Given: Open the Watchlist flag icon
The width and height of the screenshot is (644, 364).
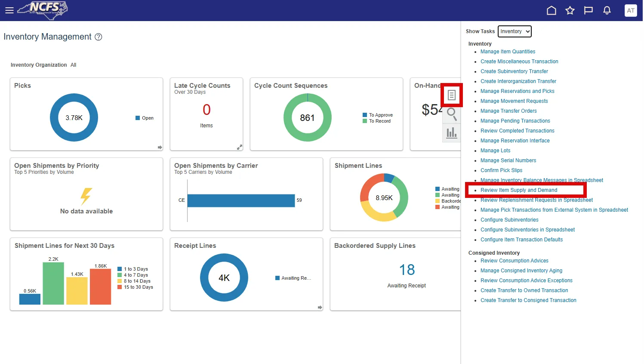Looking at the screenshot, I should point(588,10).
